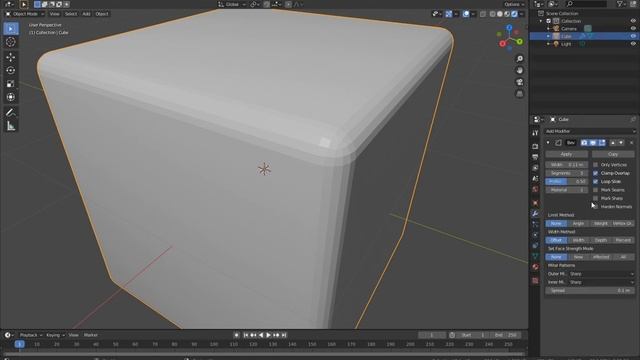This screenshot has height=360, width=640.
Task: Open the Scene properties tab
Action: pyautogui.click(x=535, y=178)
